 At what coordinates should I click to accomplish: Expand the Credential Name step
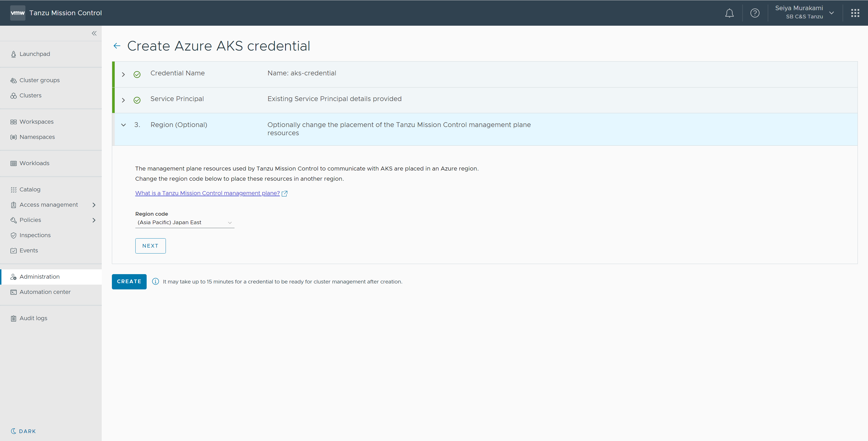click(x=123, y=75)
